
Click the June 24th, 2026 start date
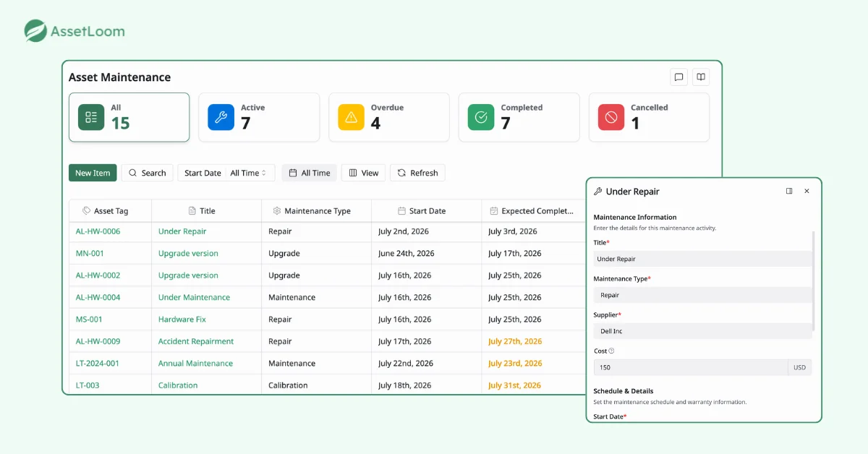pos(407,254)
